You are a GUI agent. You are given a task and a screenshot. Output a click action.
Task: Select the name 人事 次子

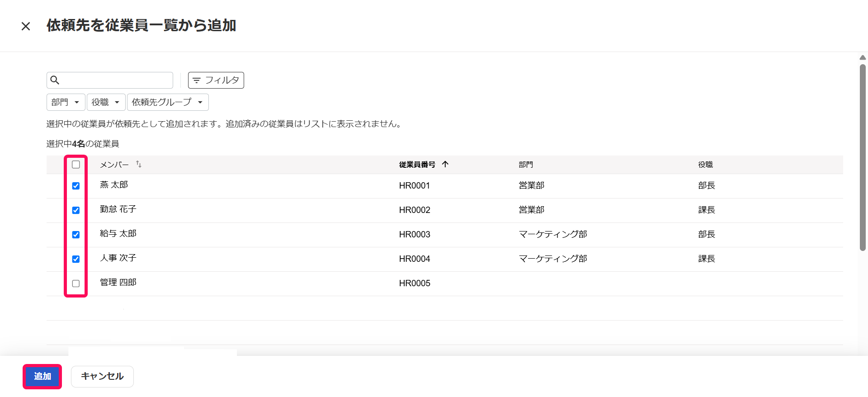coord(118,258)
